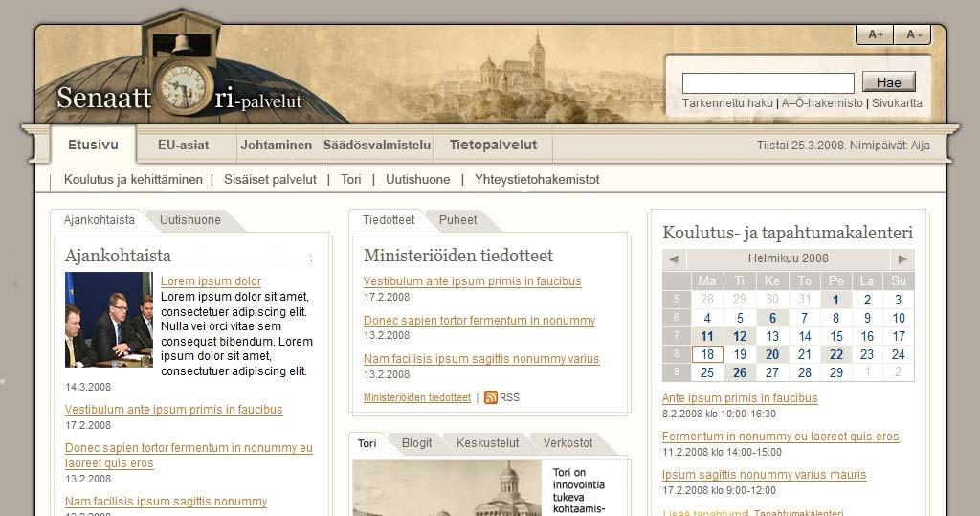980x516 pixels.
Task: Select day 12 in the calendar
Action: (740, 336)
